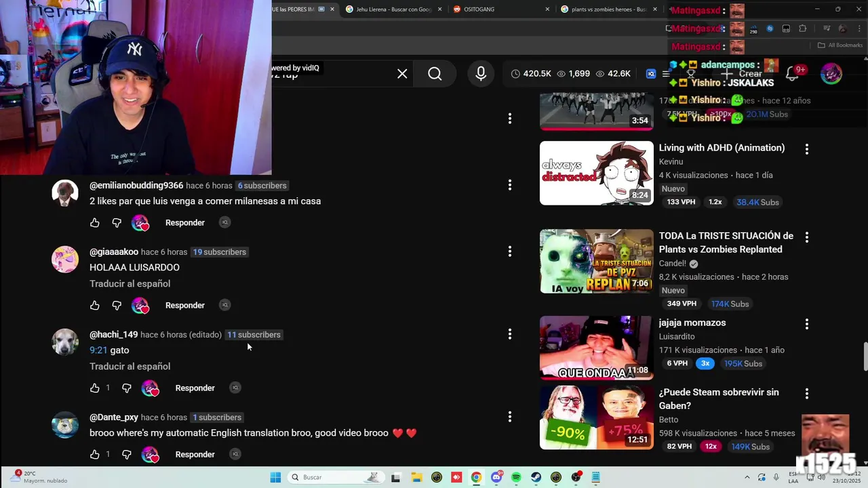Click vidIQ icon beside giaaaakoo's Responder
Image resolution: width=868 pixels, height=488 pixels.
pyautogui.click(x=225, y=305)
